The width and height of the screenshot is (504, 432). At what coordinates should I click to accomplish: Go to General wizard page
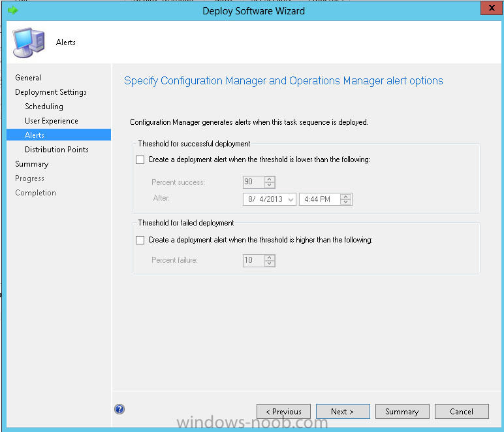(x=28, y=78)
